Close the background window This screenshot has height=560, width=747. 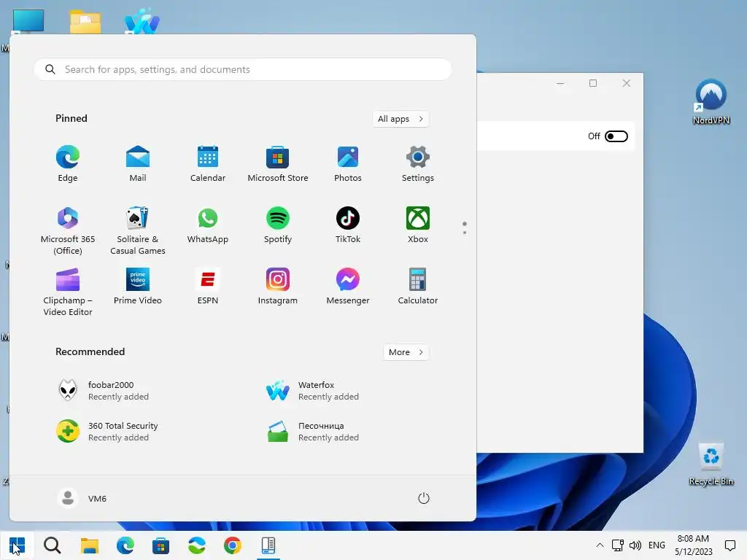627,83
